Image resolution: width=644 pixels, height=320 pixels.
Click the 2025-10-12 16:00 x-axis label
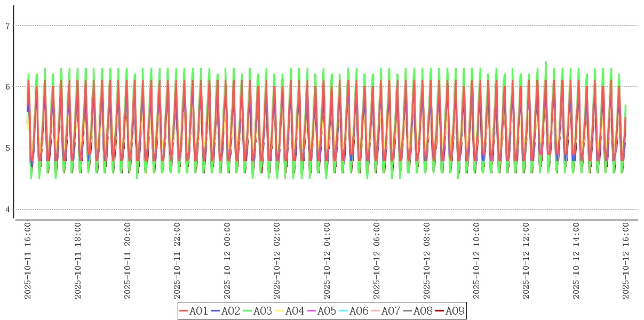(x=626, y=261)
